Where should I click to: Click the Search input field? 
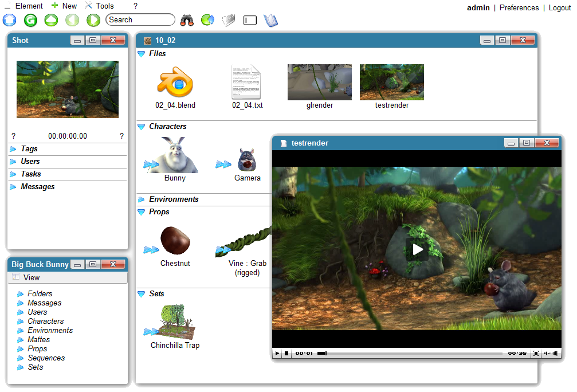tap(140, 19)
